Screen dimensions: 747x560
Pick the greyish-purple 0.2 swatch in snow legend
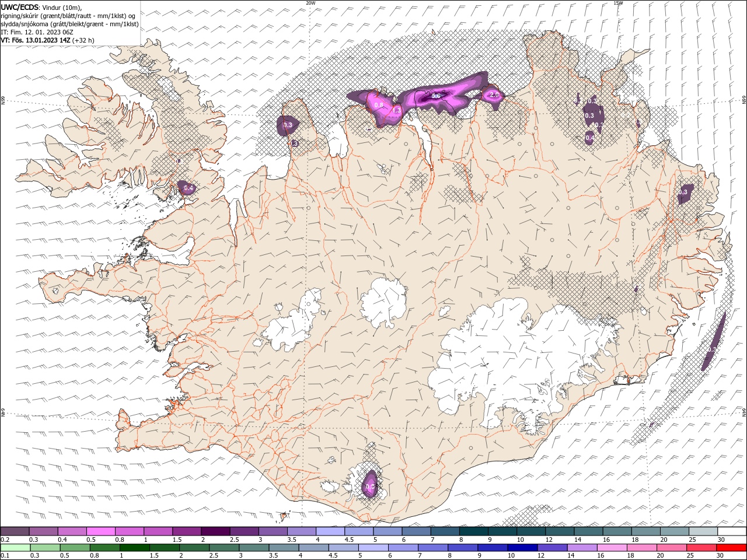click(15, 531)
